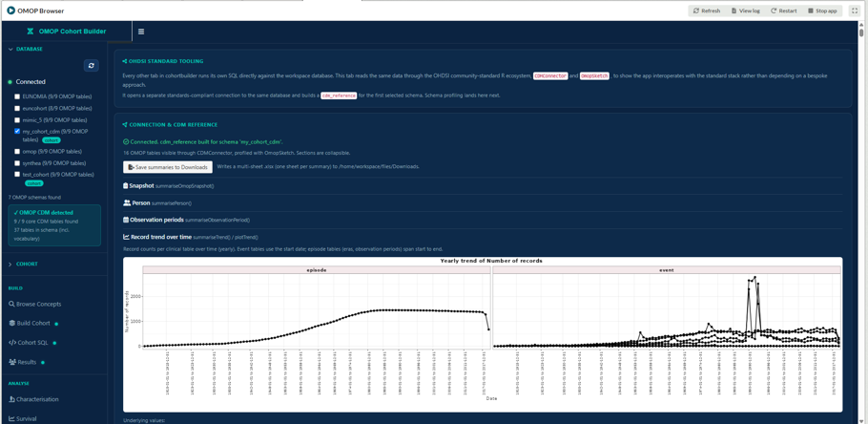The width and height of the screenshot is (868, 424).
Task: Enable the synthea schema checkbox
Action: point(17,163)
